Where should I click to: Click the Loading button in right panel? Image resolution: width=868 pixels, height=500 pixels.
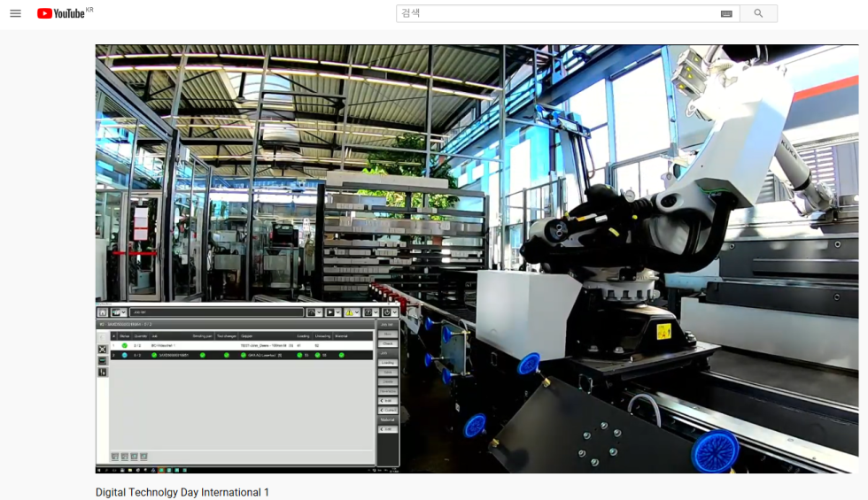[388, 363]
